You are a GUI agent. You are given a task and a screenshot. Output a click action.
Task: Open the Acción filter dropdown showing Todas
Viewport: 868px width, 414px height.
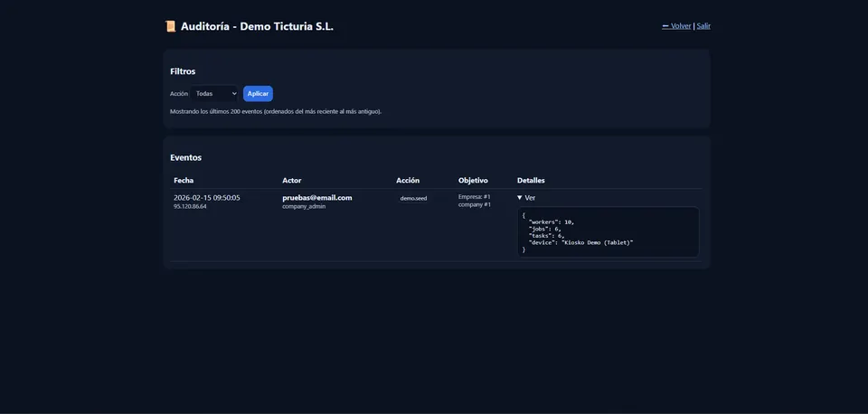pos(214,93)
